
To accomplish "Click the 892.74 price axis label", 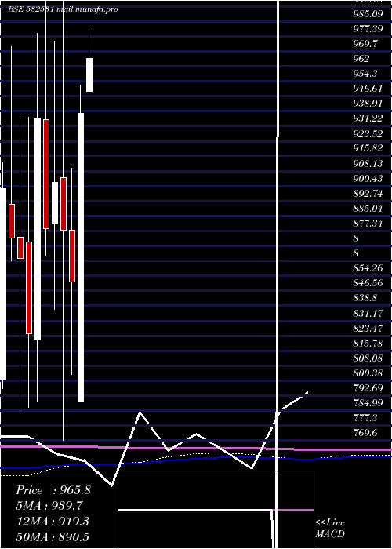I will [368, 193].
